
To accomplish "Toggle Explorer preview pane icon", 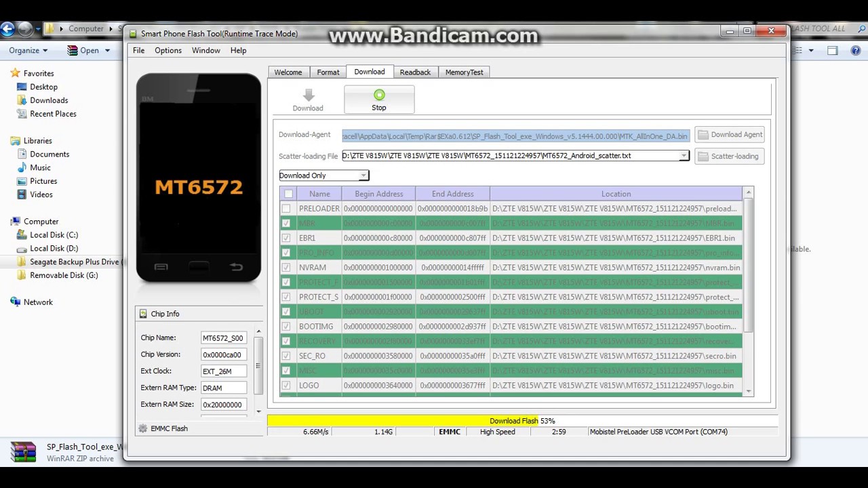I will tap(833, 50).
